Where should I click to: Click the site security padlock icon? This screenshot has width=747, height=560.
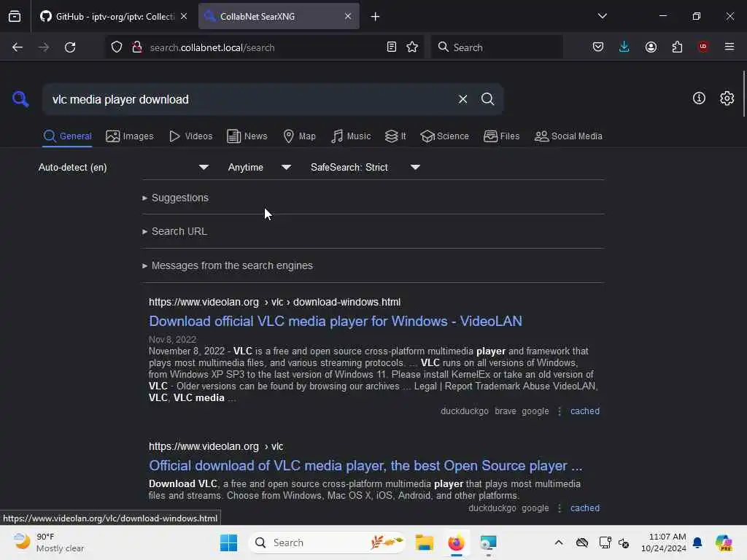(136, 47)
